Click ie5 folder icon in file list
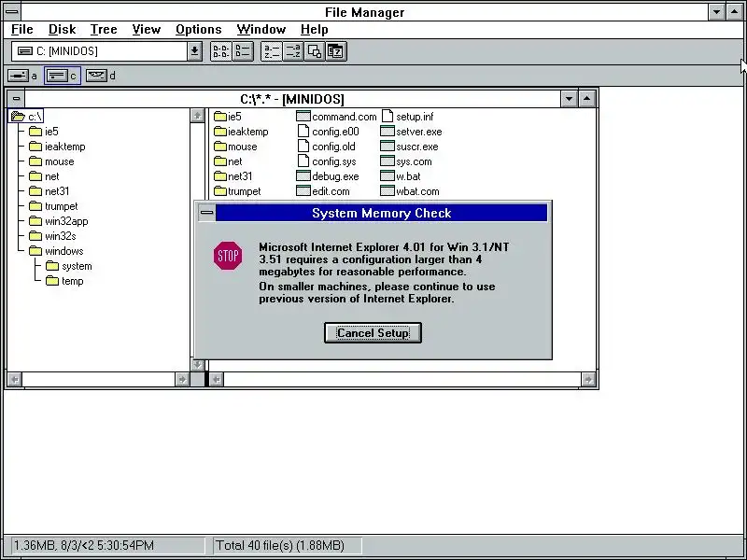 (x=220, y=117)
